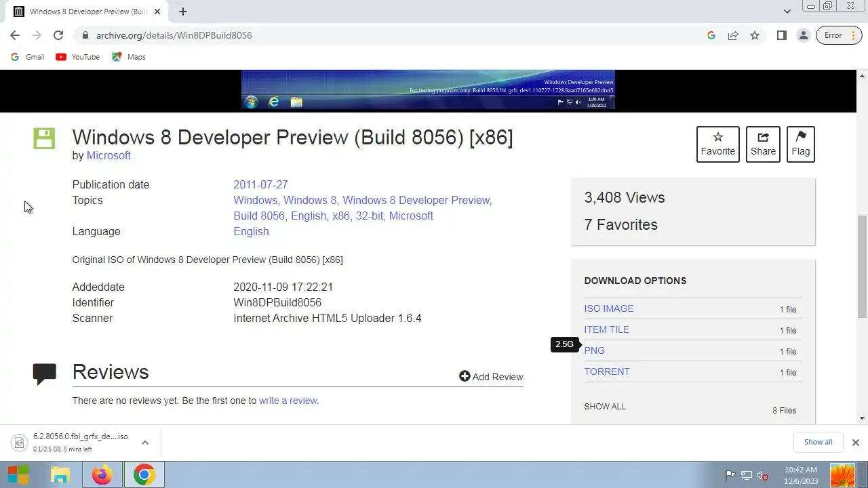868x488 pixels.
Task: Click the identifier value Win8DPBuild8056
Action: tap(277, 302)
